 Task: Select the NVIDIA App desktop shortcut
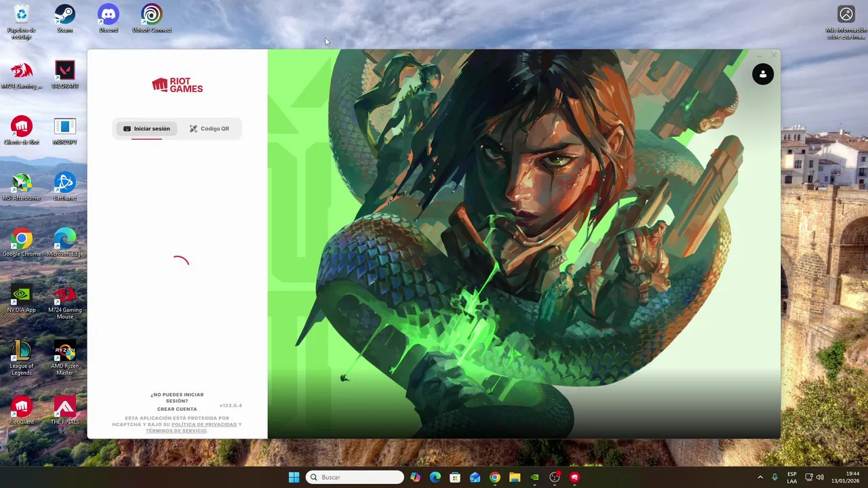tap(22, 299)
